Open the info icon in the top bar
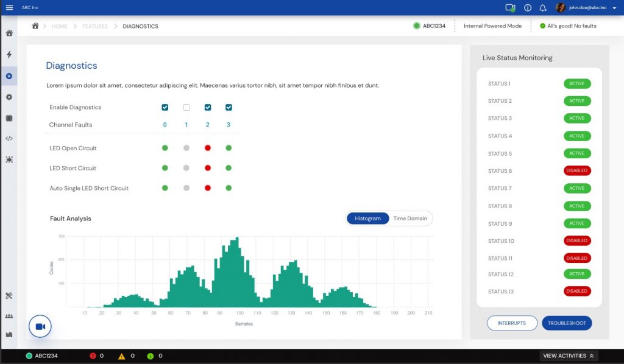 click(528, 8)
